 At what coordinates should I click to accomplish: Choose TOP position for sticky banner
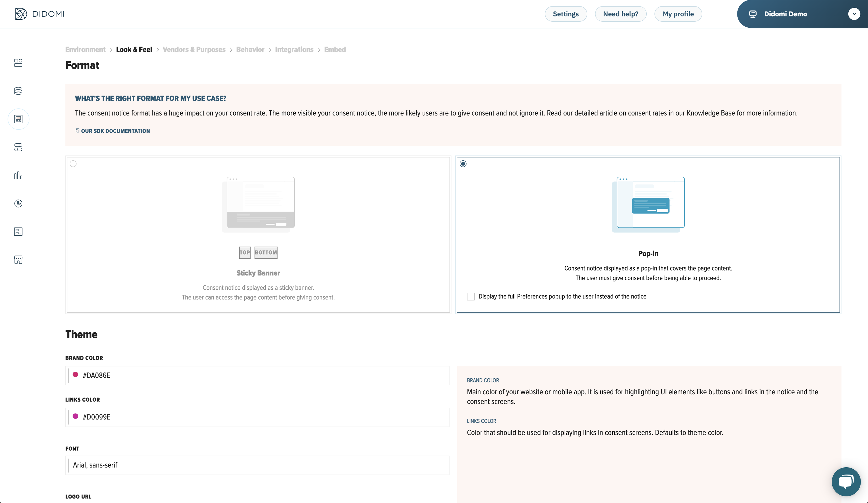pyautogui.click(x=245, y=252)
